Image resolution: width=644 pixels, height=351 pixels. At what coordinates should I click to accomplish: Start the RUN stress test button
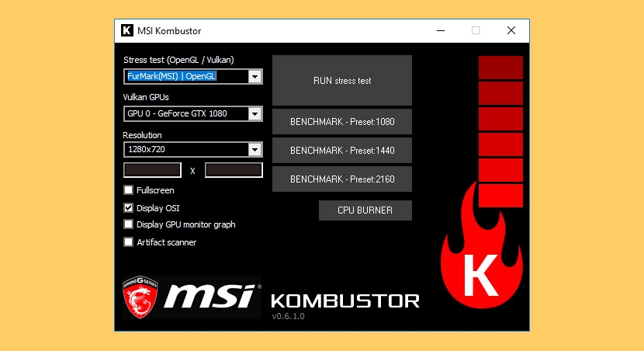[342, 81]
